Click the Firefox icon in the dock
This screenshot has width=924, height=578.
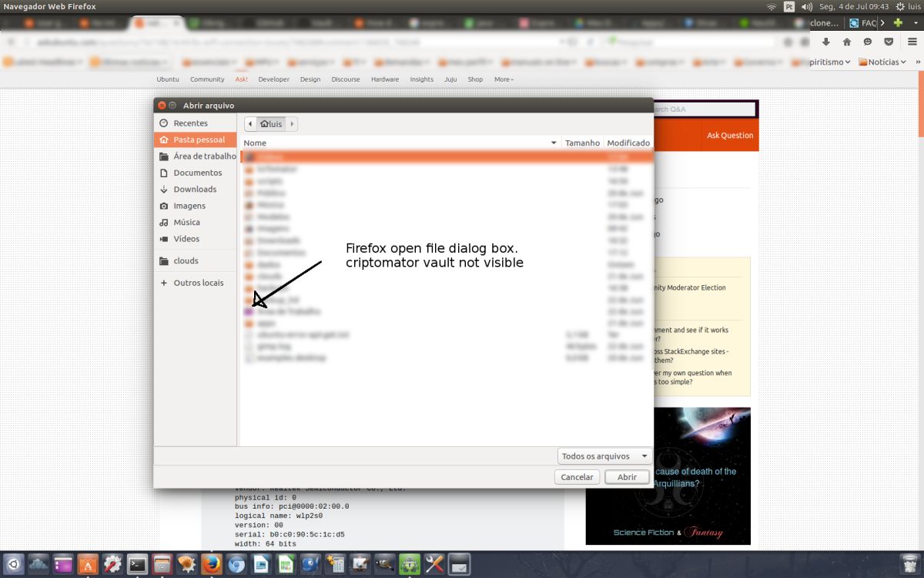[211, 563]
